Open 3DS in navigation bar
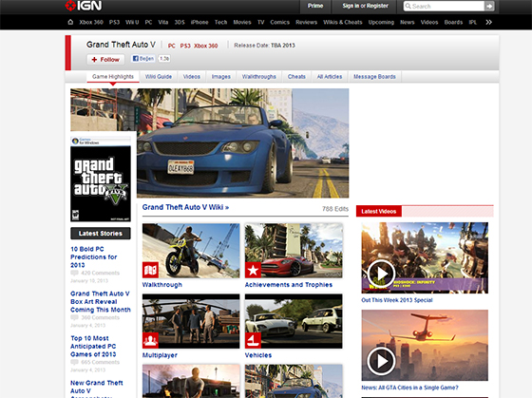Image resolution: width=532 pixels, height=398 pixels. 180,22
